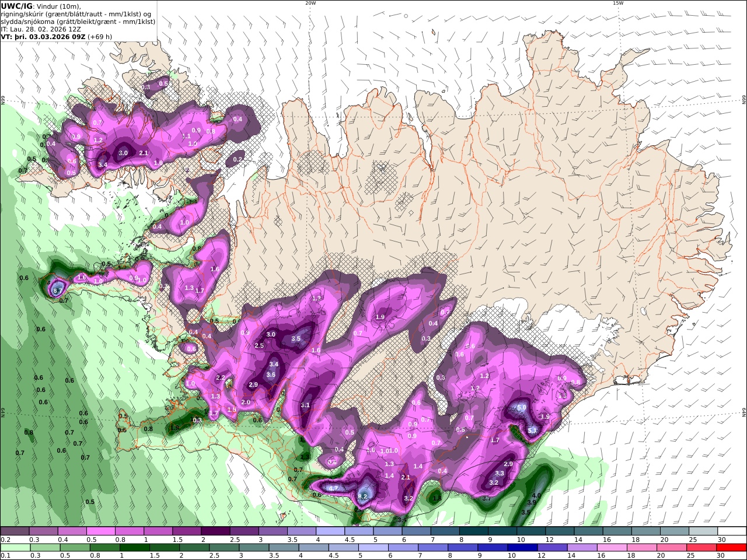Image resolution: width=747 pixels, height=560 pixels.
Task: Click the 2.0 precipitation value on the map
Action: [x=246, y=402]
